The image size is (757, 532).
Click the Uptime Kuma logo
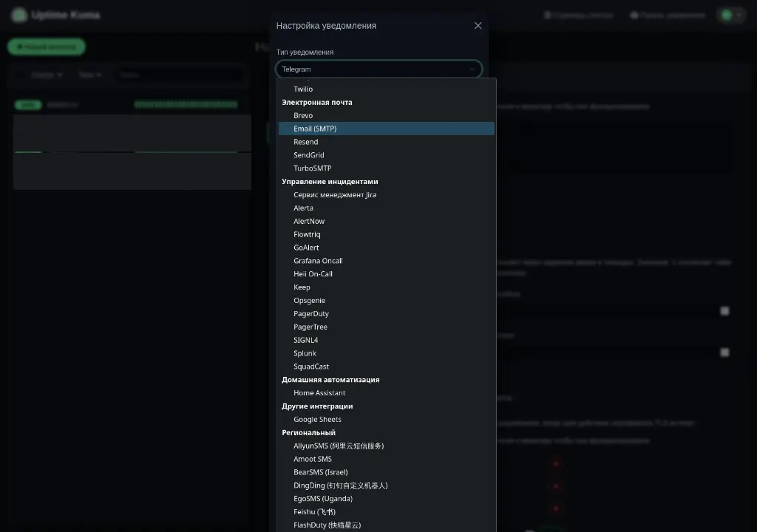(x=19, y=15)
